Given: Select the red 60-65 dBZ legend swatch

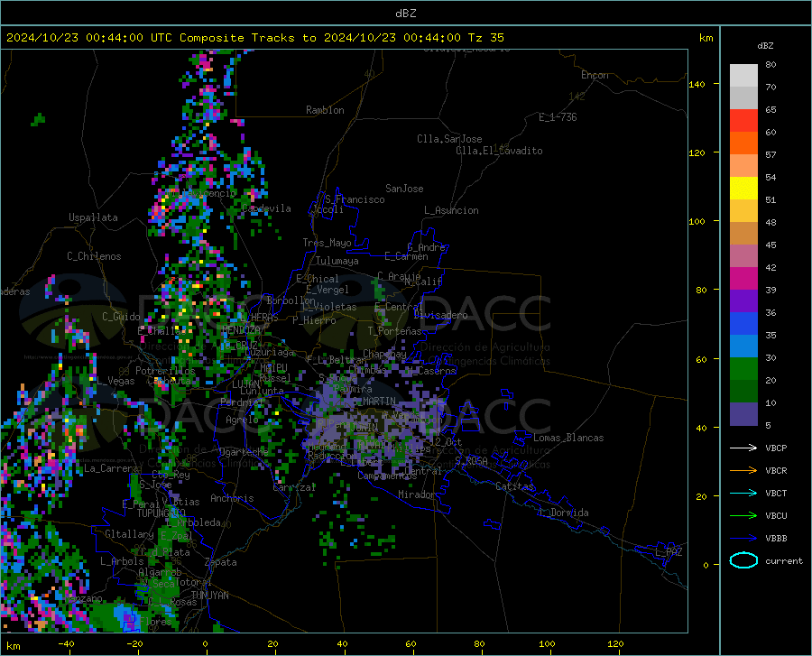Looking at the screenshot, I should click(x=743, y=121).
